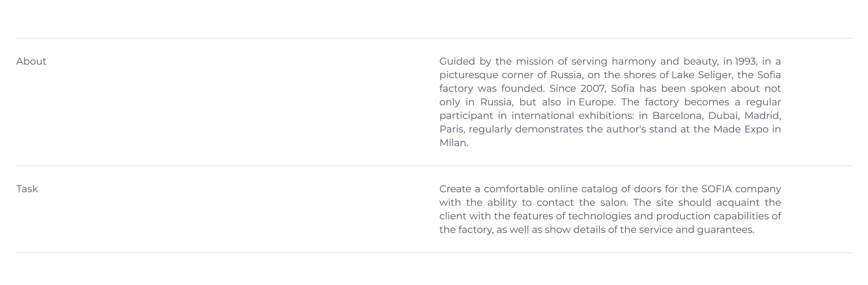The image size is (868, 285).
Task: Click the word Milan ending the About paragraph
Action: (x=453, y=143)
